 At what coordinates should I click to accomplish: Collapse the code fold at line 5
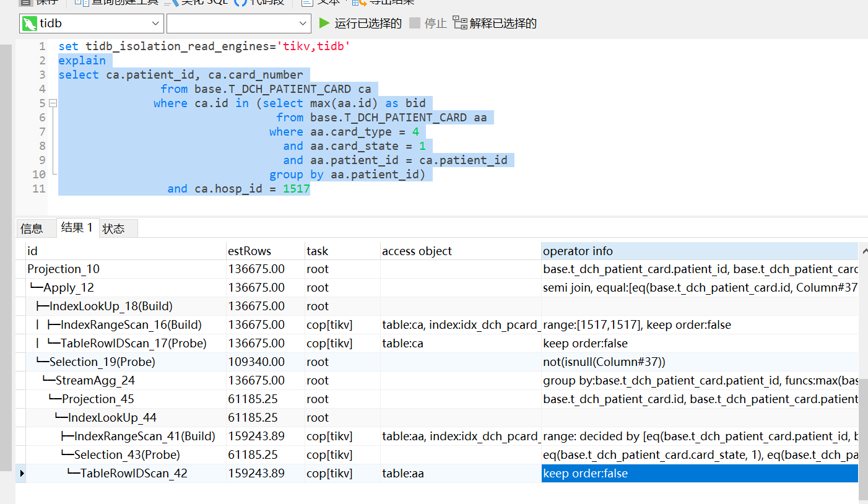click(53, 103)
